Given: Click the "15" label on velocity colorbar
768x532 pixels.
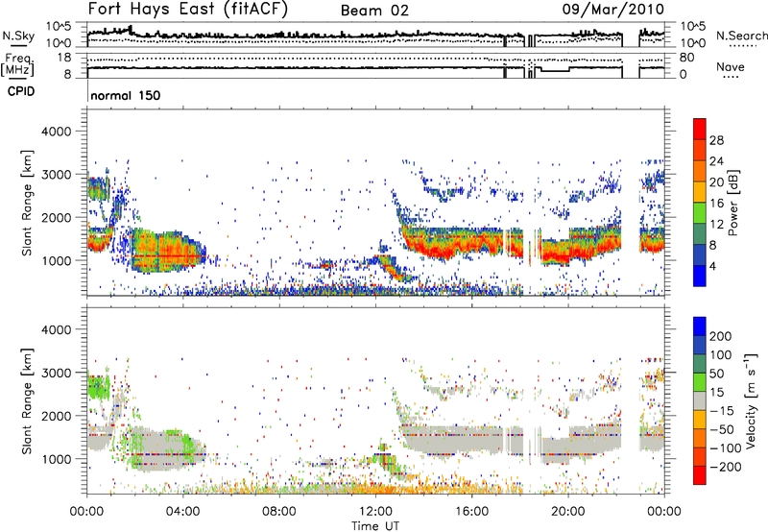Looking at the screenshot, I should (716, 393).
